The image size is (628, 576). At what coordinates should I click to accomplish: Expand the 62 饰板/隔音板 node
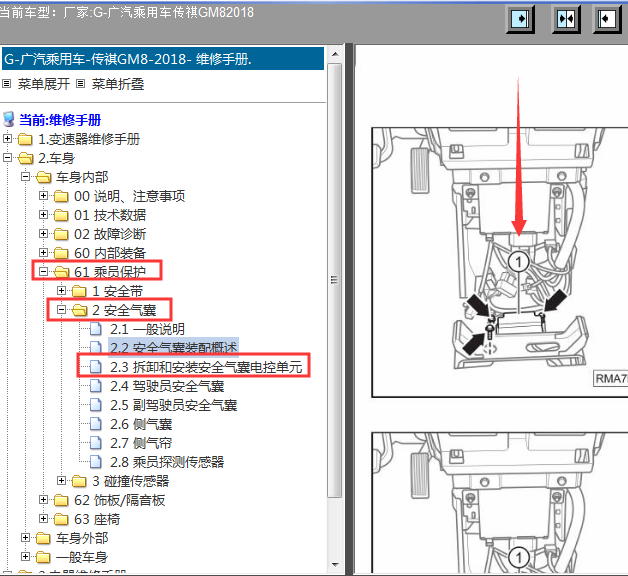click(43, 499)
